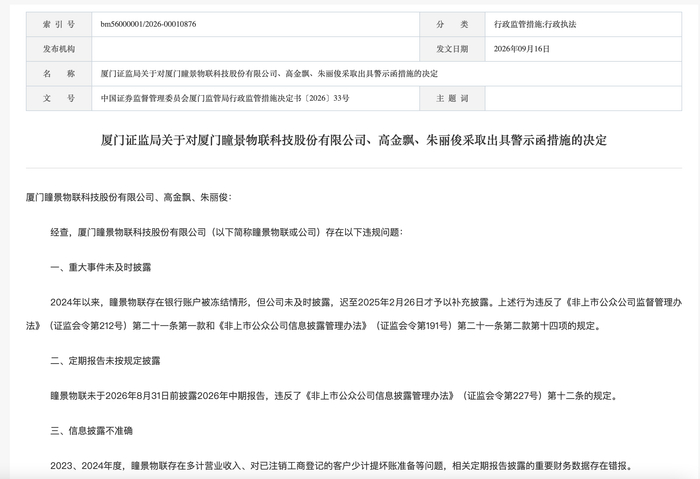Select the date 2026年09月16日
This screenshot has height=479, width=700.
click(521, 49)
